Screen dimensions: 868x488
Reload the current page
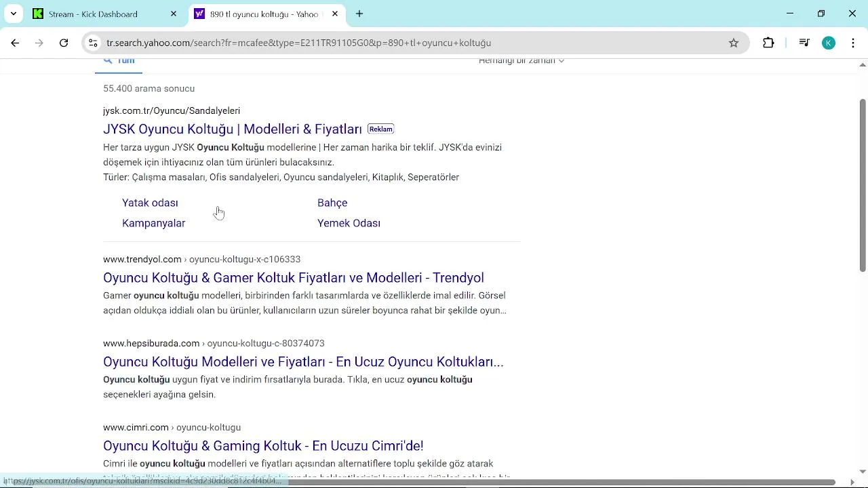point(64,43)
